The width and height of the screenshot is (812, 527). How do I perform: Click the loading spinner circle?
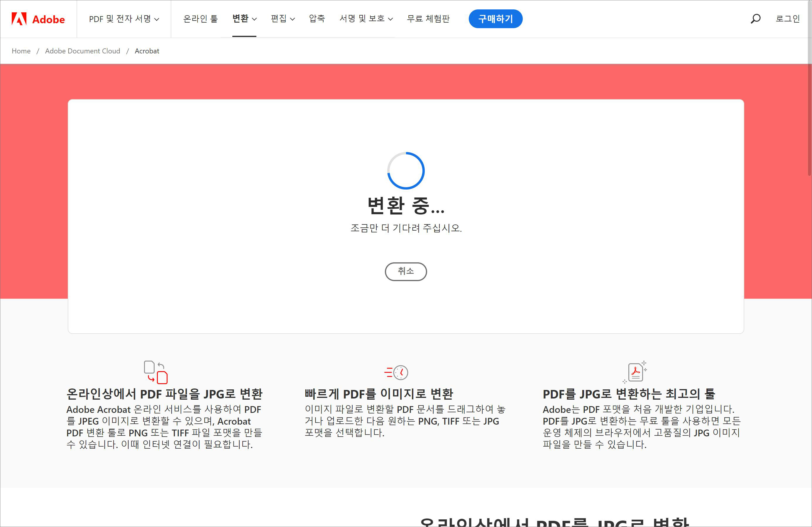click(406, 171)
